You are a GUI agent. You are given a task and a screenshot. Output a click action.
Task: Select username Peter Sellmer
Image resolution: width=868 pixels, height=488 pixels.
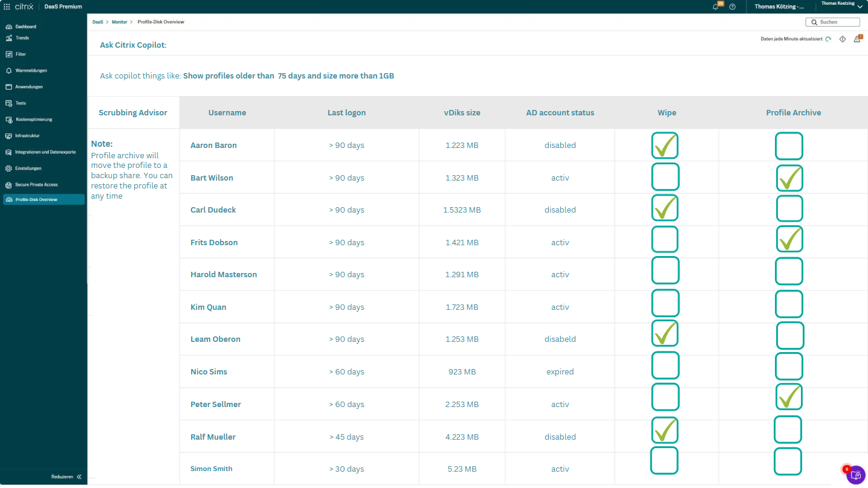[216, 405]
